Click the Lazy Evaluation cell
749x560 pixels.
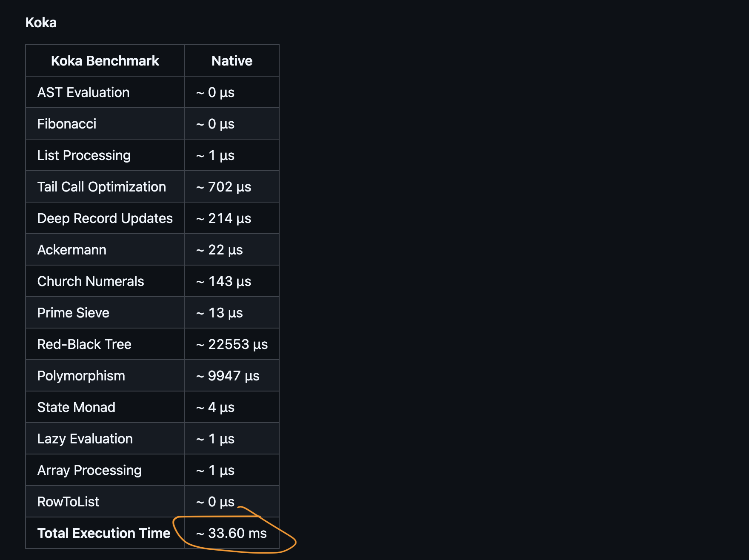(x=105, y=439)
